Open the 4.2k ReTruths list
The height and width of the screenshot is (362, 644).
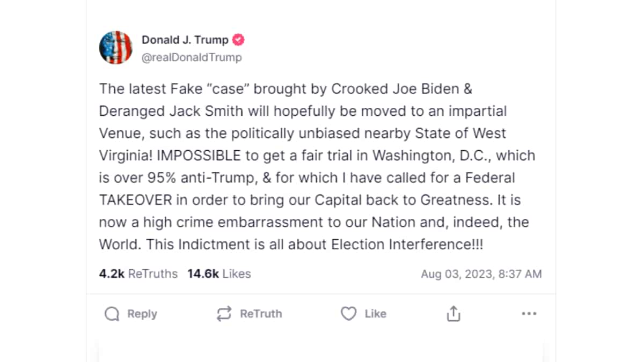pos(137,274)
